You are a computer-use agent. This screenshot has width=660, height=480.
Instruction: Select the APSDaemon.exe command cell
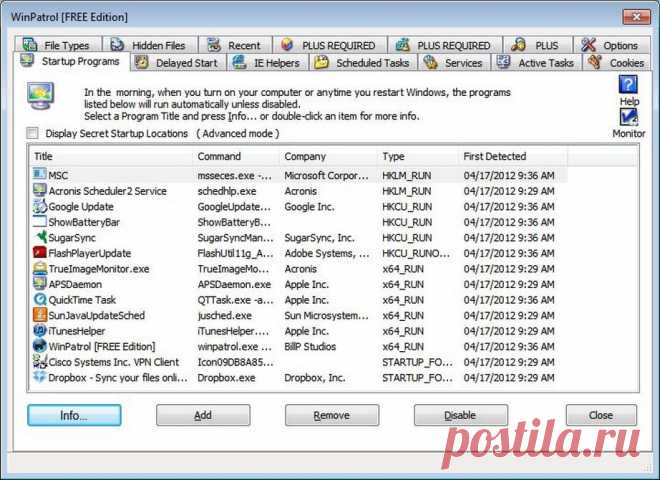pos(234,284)
